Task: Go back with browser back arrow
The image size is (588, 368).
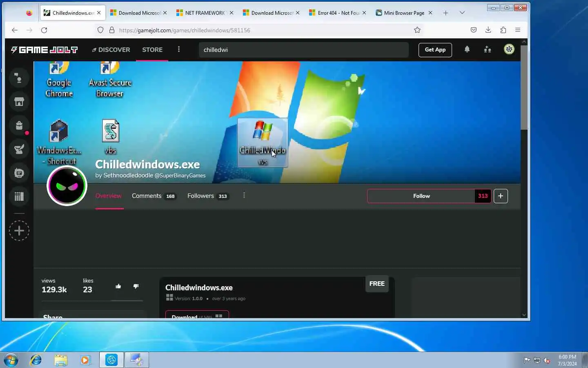Action: pos(15,30)
